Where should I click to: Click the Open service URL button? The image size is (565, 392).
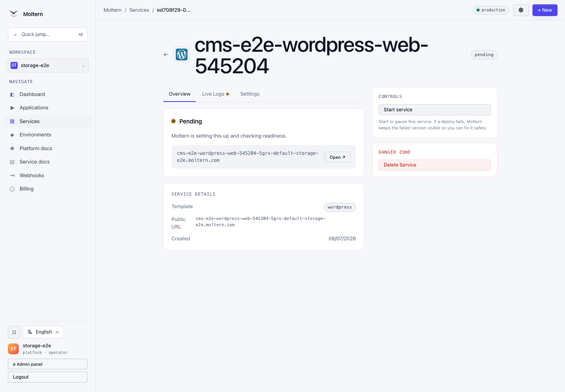pos(337,157)
